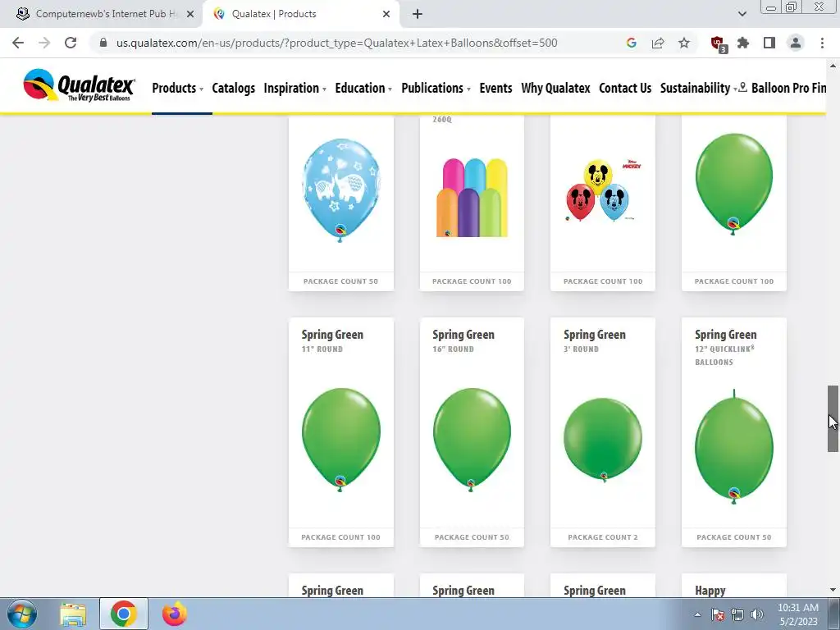The image size is (840, 630).
Task: Click the browser forward arrow
Action: [44, 43]
